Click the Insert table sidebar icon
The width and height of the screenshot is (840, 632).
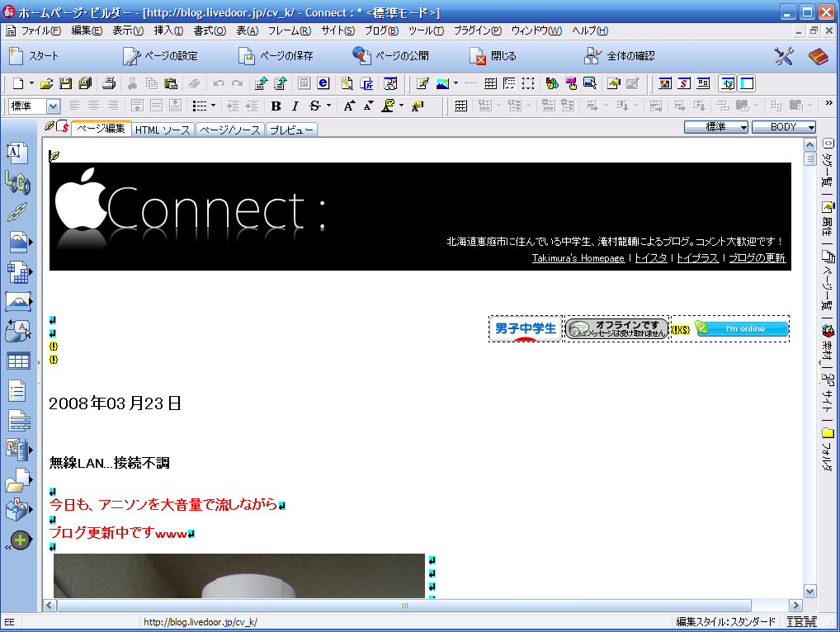click(18, 361)
